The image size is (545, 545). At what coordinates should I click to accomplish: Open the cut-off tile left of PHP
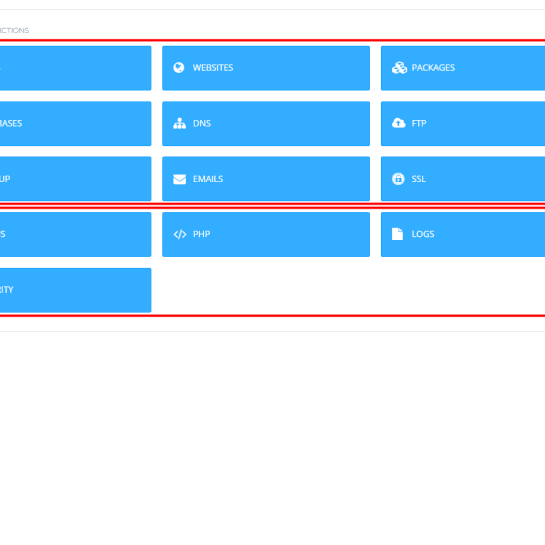coord(75,234)
